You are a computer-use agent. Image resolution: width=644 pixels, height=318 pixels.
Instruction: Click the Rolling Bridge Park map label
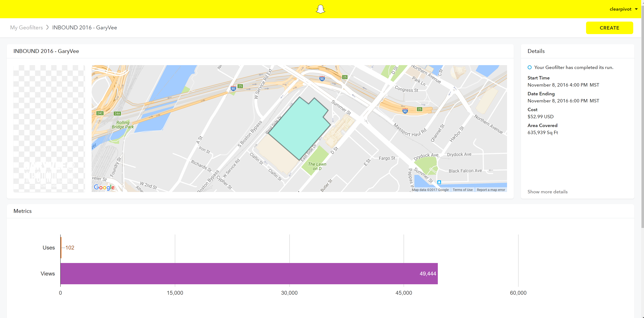pyautogui.click(x=123, y=125)
